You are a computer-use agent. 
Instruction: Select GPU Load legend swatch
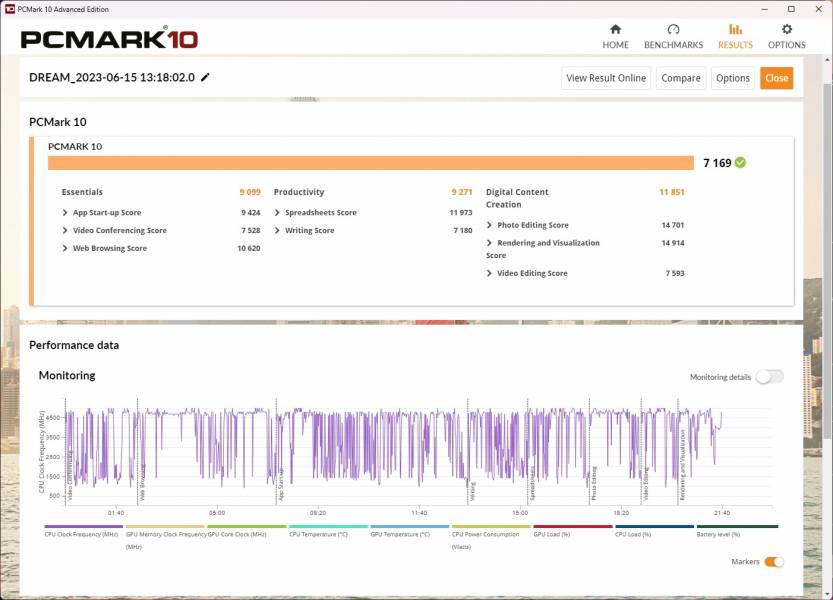pyautogui.click(x=573, y=527)
